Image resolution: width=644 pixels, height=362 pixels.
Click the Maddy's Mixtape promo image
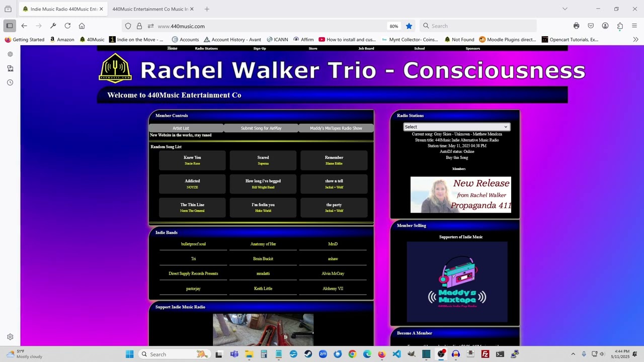click(457, 282)
